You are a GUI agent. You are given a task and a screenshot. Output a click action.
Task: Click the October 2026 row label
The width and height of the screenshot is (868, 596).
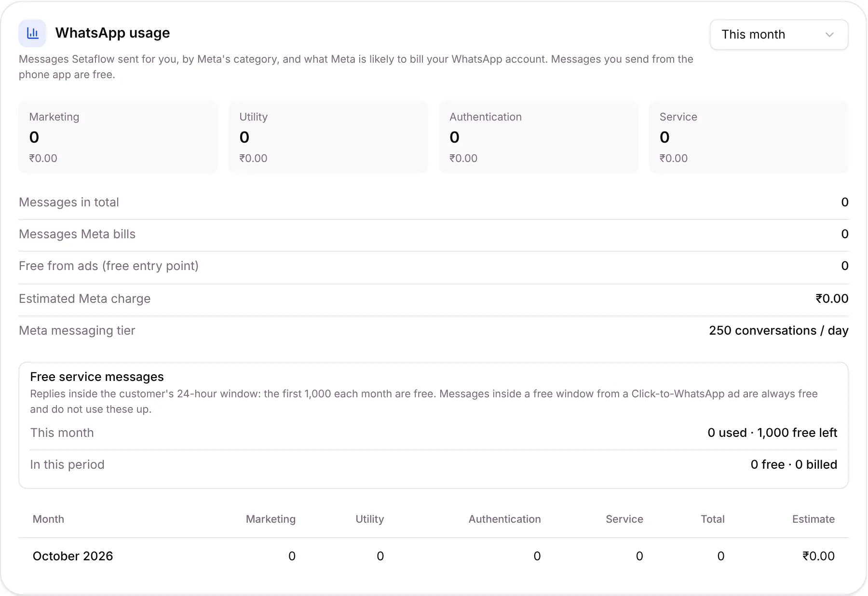pos(73,556)
